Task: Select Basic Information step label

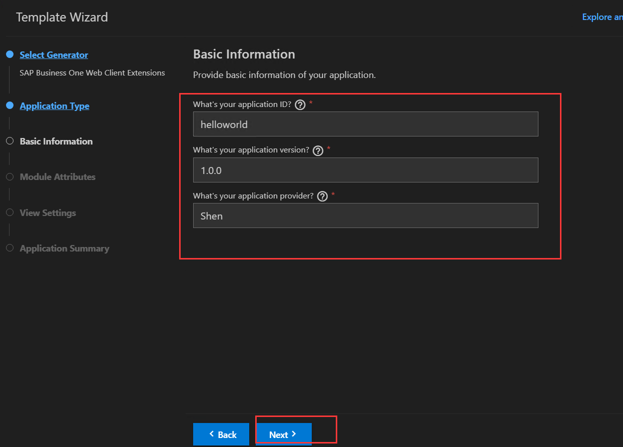Action: coord(56,141)
